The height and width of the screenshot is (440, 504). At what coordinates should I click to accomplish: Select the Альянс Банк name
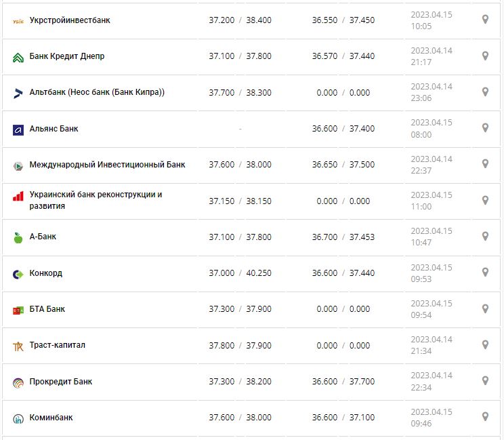[54, 129]
